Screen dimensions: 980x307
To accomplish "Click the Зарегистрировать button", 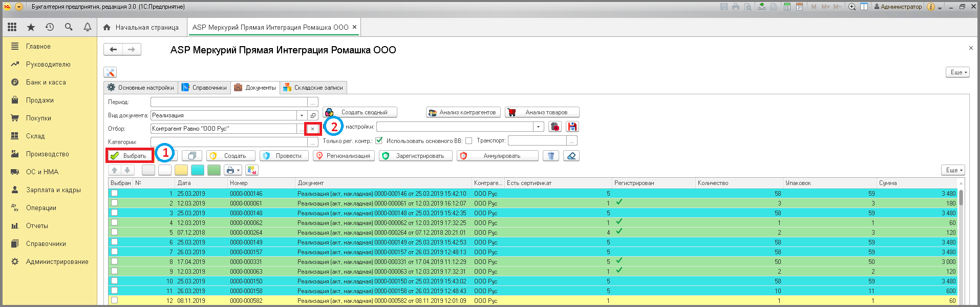I will pyautogui.click(x=416, y=156).
